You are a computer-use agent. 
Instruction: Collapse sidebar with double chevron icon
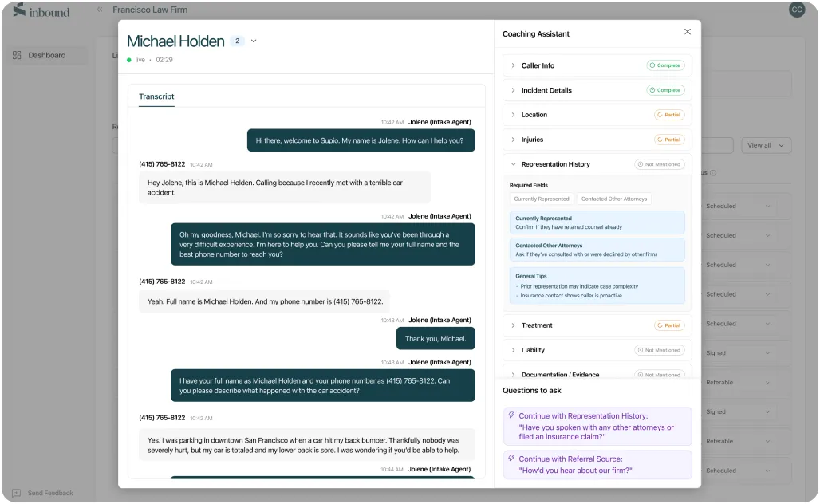[x=100, y=10]
